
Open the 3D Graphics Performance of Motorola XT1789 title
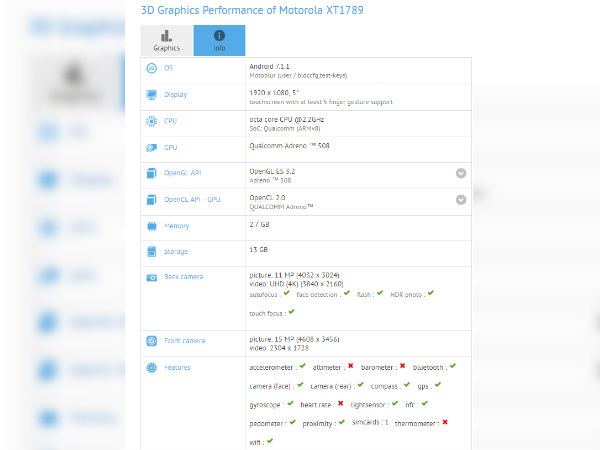coord(252,10)
